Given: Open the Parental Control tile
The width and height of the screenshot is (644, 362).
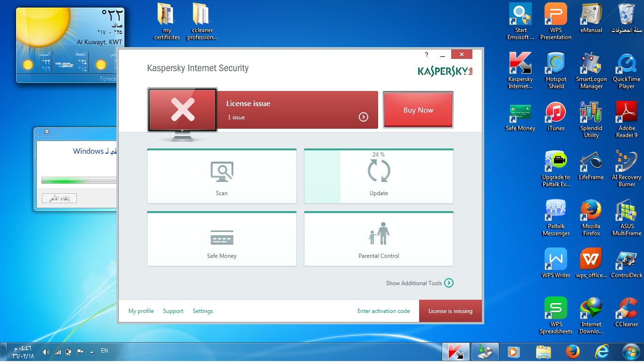Looking at the screenshot, I should (379, 239).
